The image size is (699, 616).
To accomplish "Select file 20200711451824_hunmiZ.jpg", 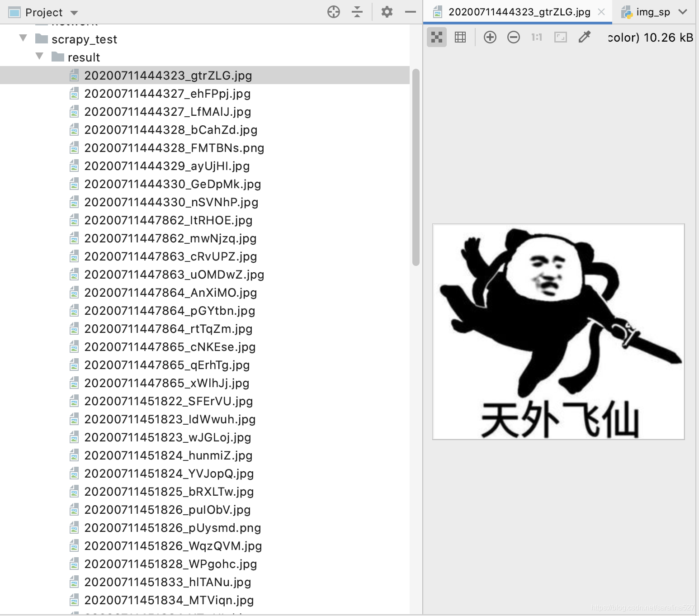I will tap(168, 455).
